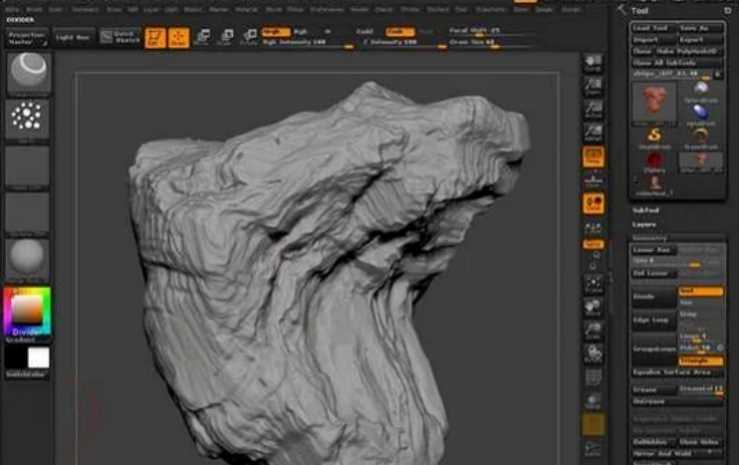The width and height of the screenshot is (739, 465).
Task: Adjust the Rgb Intensity slider
Action: click(x=307, y=43)
